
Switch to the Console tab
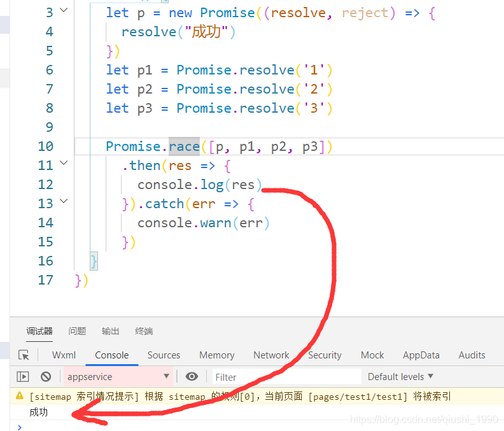click(112, 355)
